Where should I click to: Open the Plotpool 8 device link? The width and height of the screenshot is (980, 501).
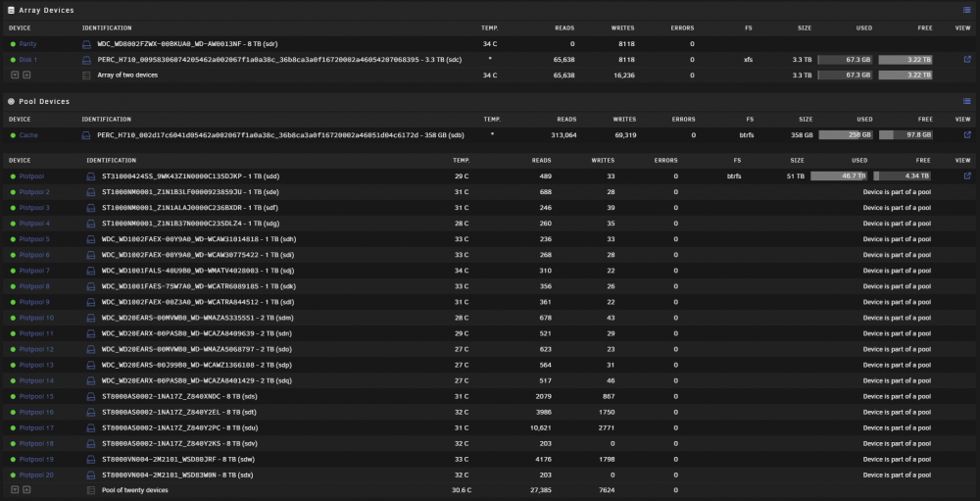tap(34, 286)
